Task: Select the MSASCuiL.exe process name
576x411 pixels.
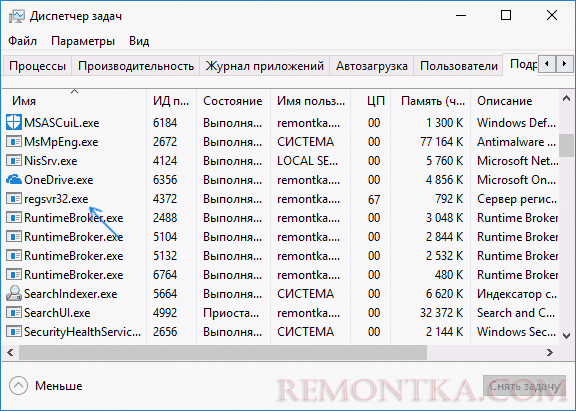Action: (62, 122)
